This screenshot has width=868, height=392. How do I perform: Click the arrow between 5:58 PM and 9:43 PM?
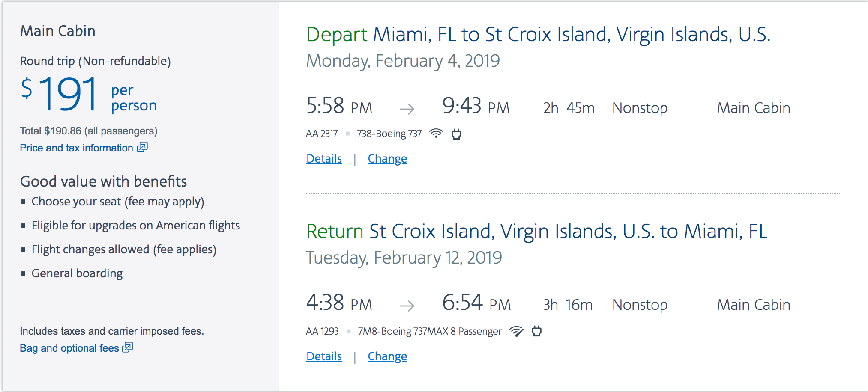point(407,109)
